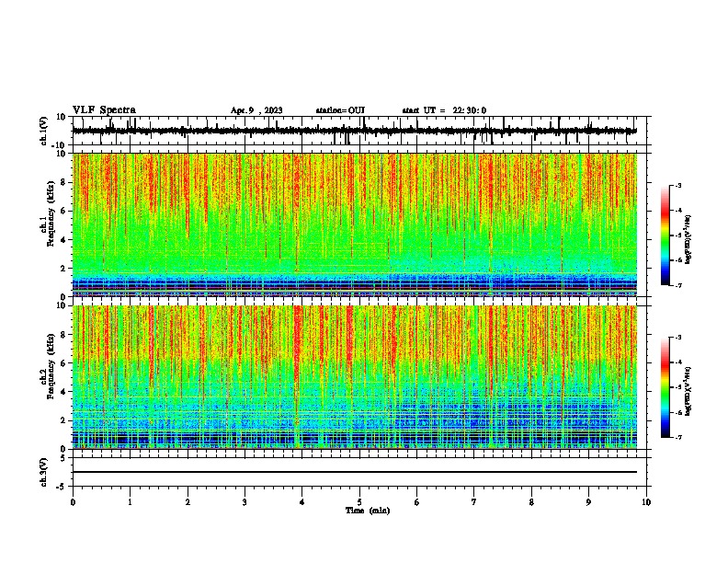Click the "1" time axis tick label

coord(130,502)
